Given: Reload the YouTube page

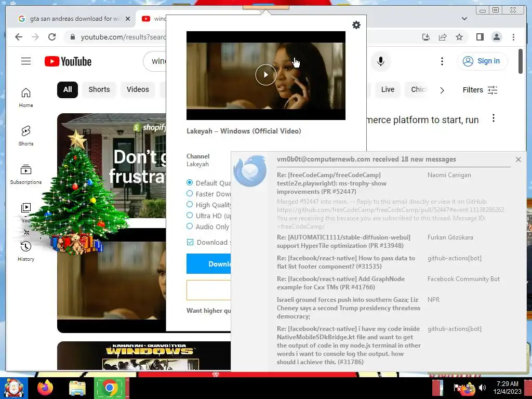Looking at the screenshot, I should tap(52, 37).
